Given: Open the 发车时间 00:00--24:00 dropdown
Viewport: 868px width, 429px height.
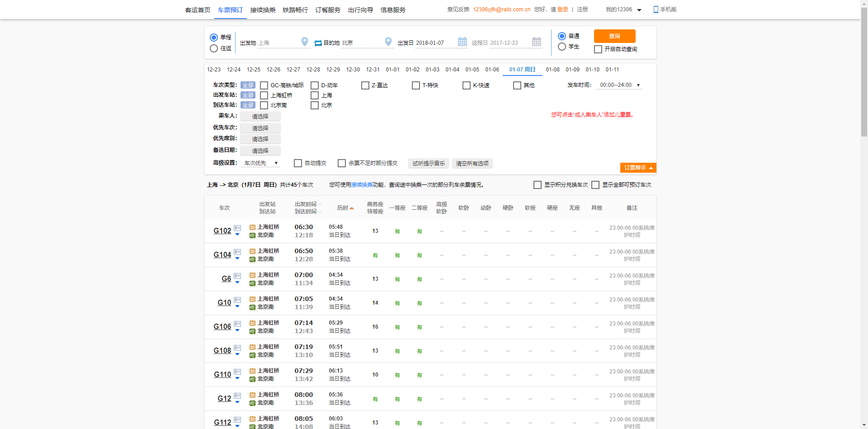Looking at the screenshot, I should tap(619, 85).
